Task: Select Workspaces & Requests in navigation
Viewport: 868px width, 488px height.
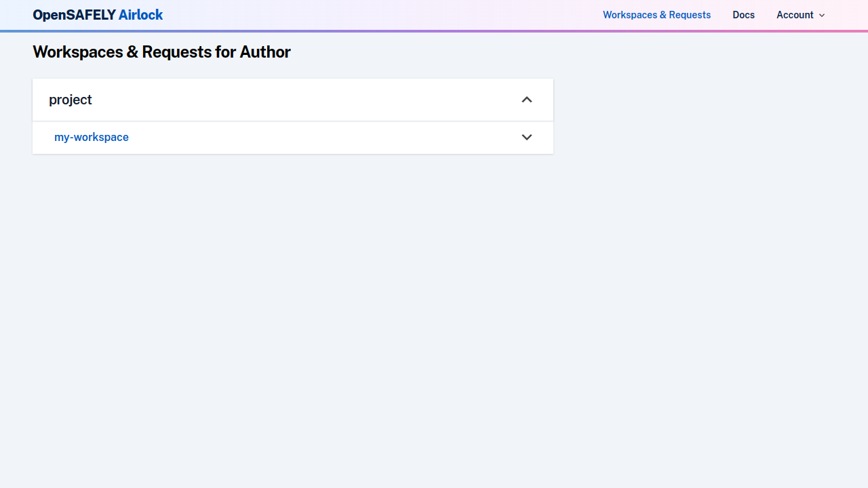Action: 656,15
